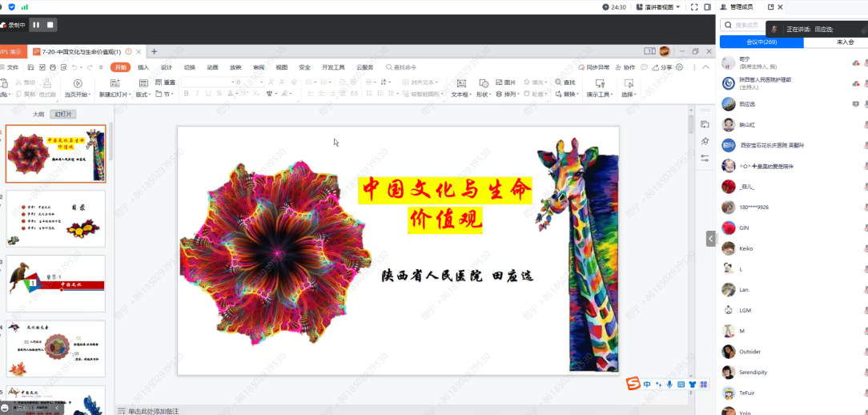Pause the meeting recording

37,25
